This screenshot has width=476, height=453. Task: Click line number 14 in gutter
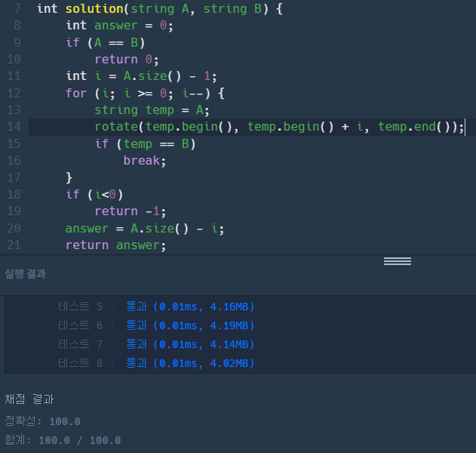coord(14,127)
